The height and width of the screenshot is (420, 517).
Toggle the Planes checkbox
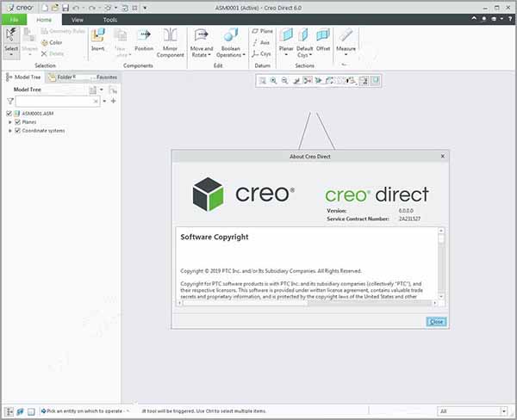click(x=18, y=122)
